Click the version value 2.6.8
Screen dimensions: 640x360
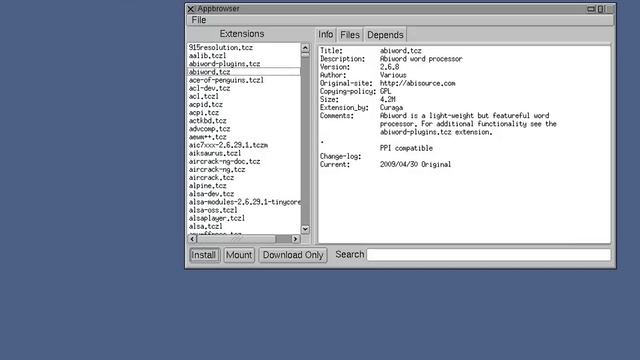pyautogui.click(x=389, y=67)
